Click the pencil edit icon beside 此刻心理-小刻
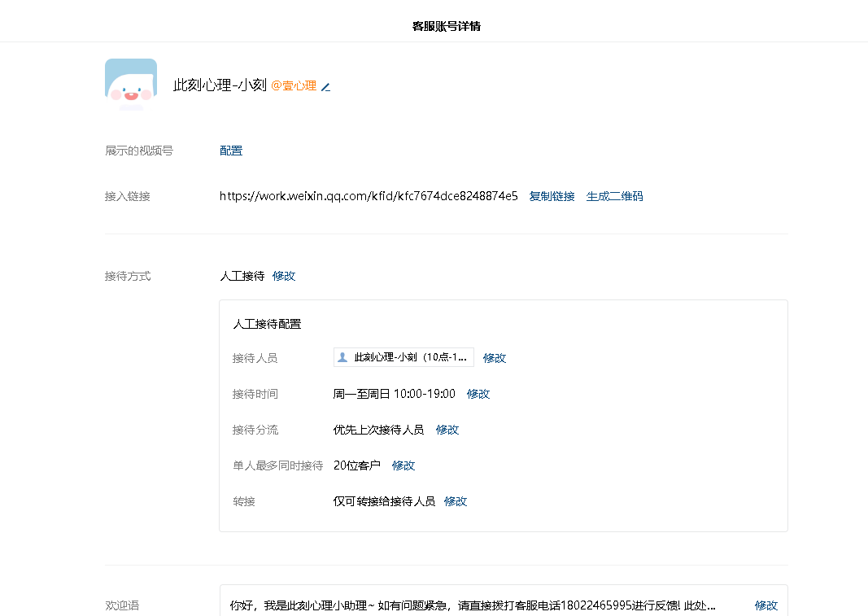Image resolution: width=868 pixels, height=616 pixels. [325, 87]
